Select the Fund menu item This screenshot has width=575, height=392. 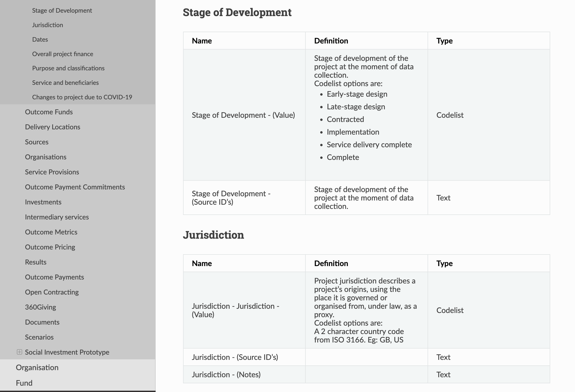(x=23, y=383)
